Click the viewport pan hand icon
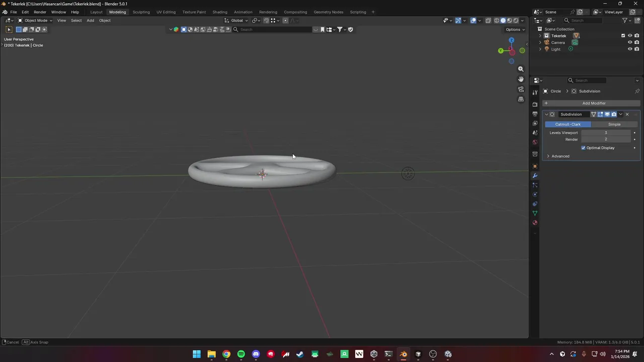Screen dimensions: 644x362 521,79
